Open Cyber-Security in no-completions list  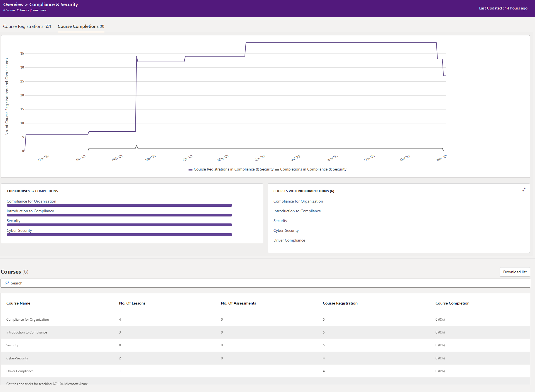[x=286, y=230]
